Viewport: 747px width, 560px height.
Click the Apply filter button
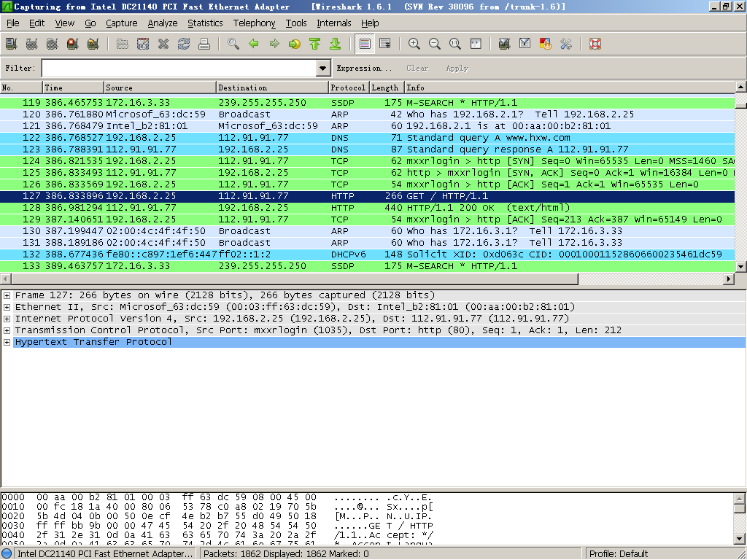click(x=457, y=68)
